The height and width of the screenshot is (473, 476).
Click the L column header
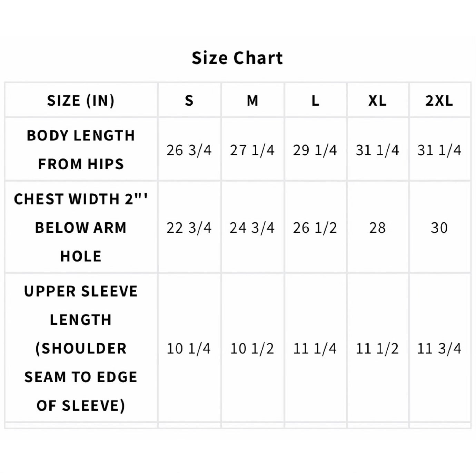tap(315, 100)
